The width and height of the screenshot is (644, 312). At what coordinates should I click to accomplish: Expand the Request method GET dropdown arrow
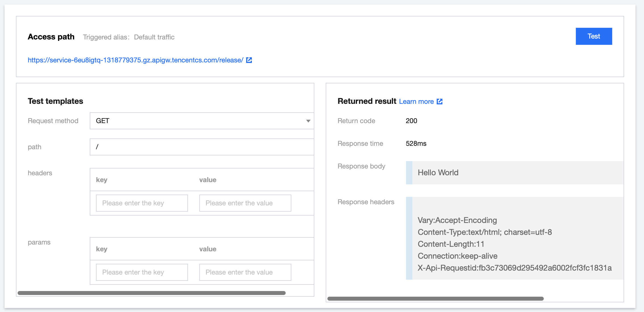click(x=308, y=121)
